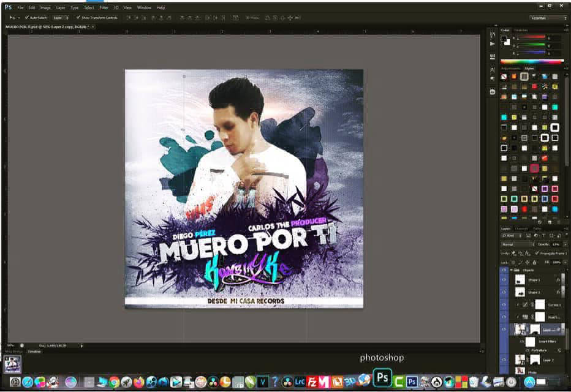This screenshot has width=571, height=392.
Task: Open the Edit menu
Action: (32, 7)
